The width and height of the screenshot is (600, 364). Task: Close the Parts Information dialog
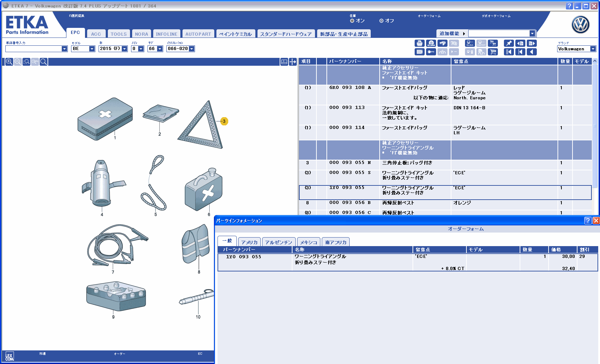coord(596,221)
